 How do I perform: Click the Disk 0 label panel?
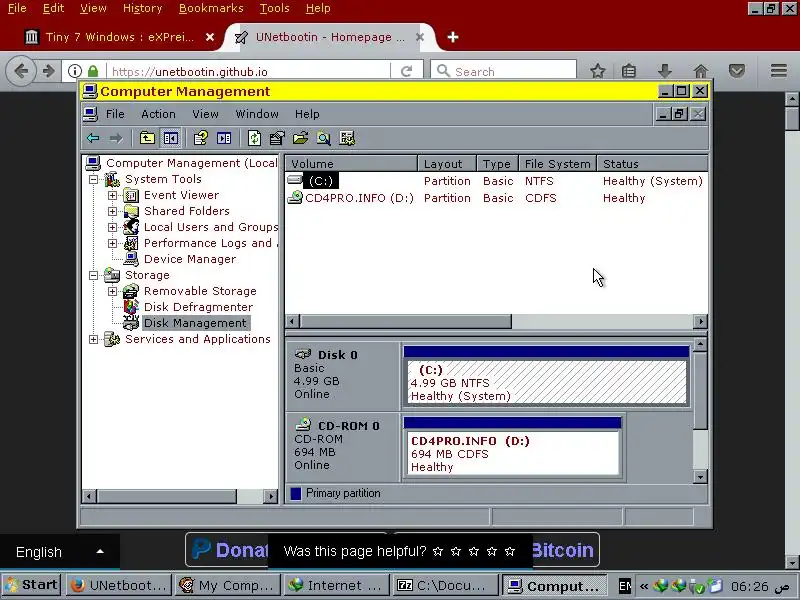point(343,375)
